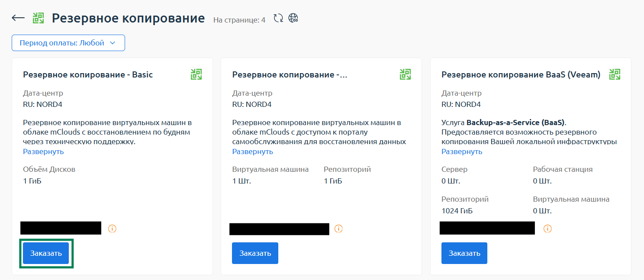Image resolution: width=644 pixels, height=280 pixels.
Task: Click the truncated middle card title
Action: [x=290, y=75]
